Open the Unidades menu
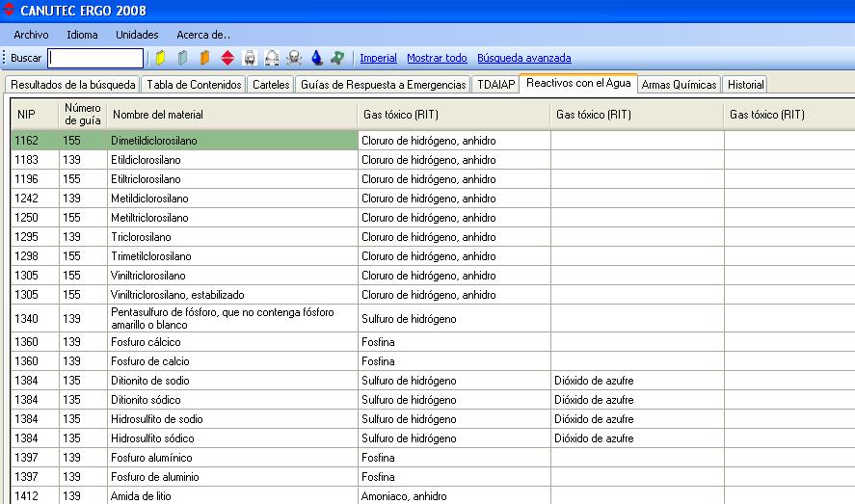Screen dimensions: 855x504 pyautogui.click(x=137, y=35)
